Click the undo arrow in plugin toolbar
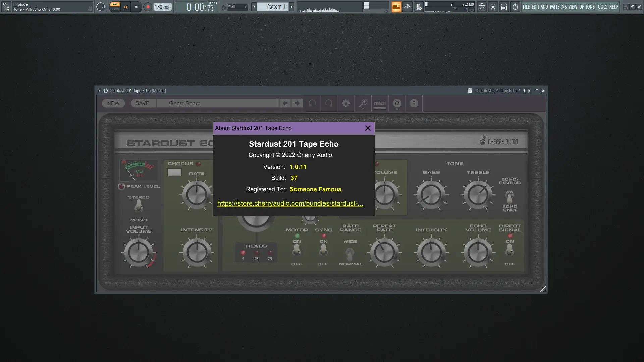644x362 pixels. pyautogui.click(x=312, y=103)
